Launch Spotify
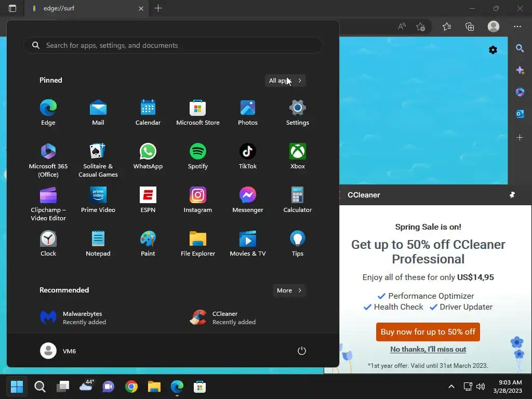This screenshot has width=532, height=399. point(198,156)
